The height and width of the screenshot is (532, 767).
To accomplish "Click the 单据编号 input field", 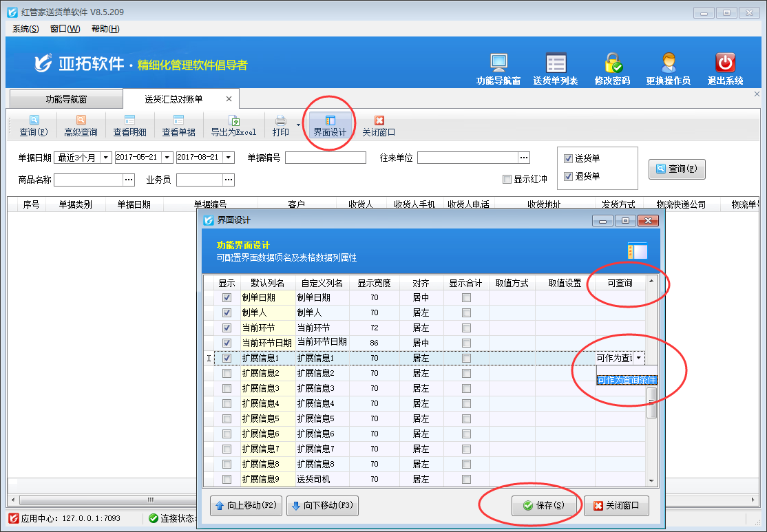I will (x=325, y=158).
